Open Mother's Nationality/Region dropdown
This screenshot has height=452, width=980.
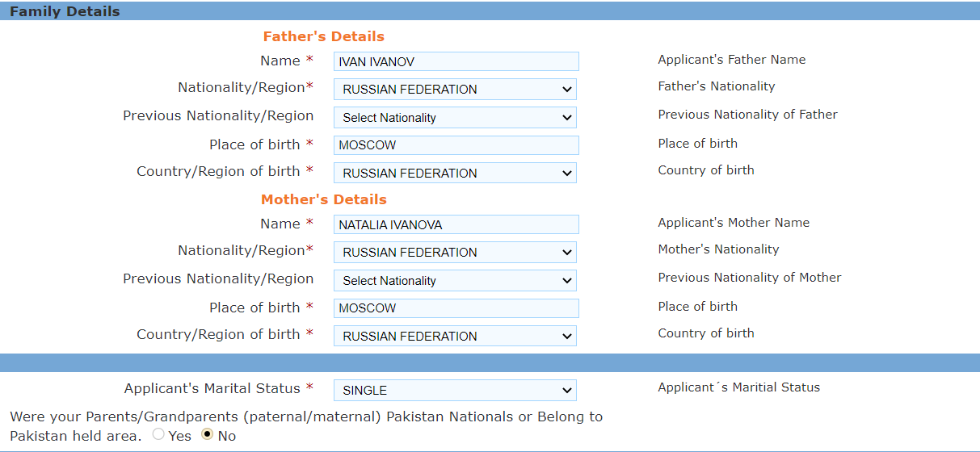click(455, 252)
